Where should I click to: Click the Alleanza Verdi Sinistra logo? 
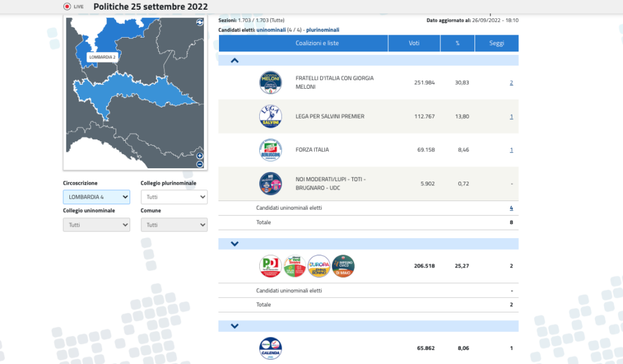click(295, 266)
